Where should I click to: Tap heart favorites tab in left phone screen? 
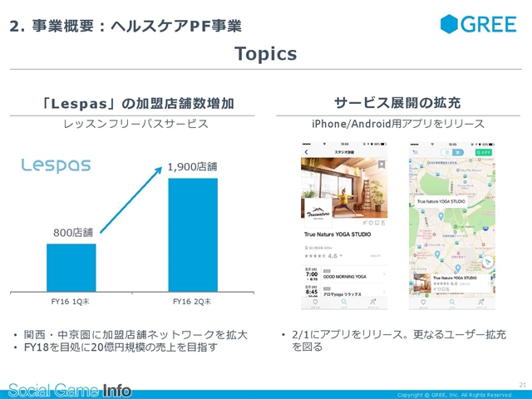pos(315,302)
